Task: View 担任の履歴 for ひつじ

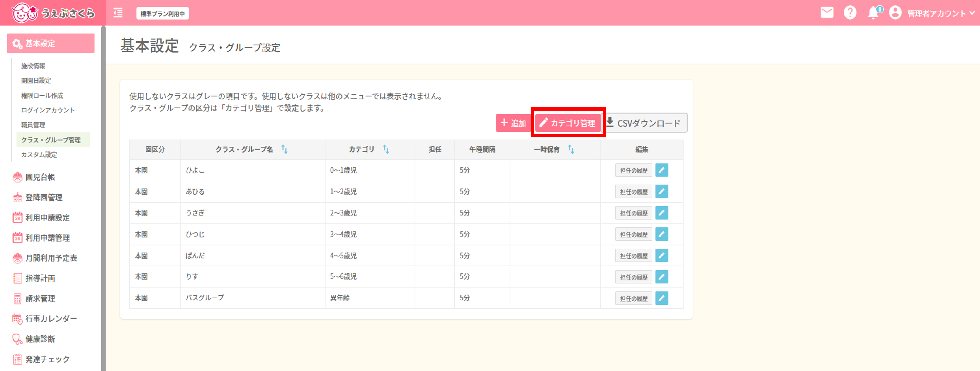Action: (633, 234)
